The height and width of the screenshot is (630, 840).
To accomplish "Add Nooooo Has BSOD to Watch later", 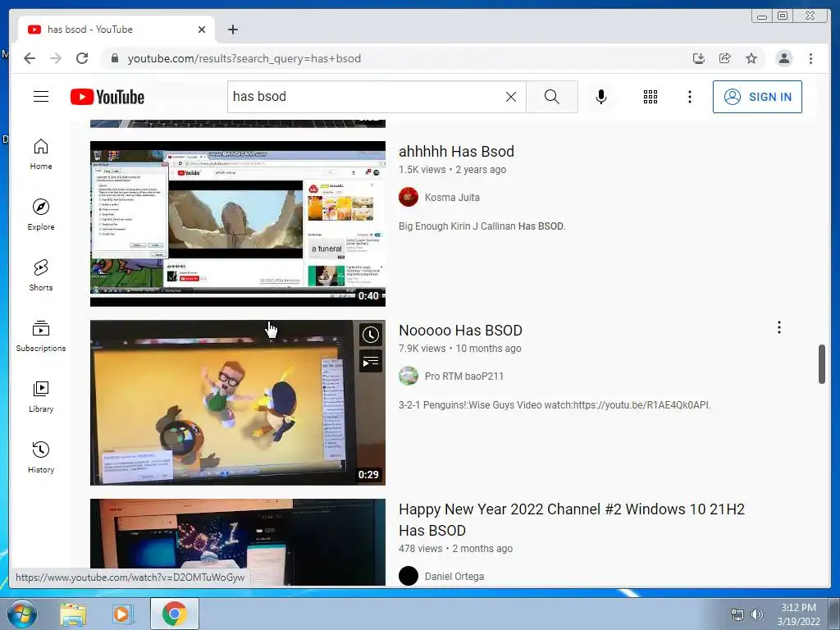I will [370, 335].
